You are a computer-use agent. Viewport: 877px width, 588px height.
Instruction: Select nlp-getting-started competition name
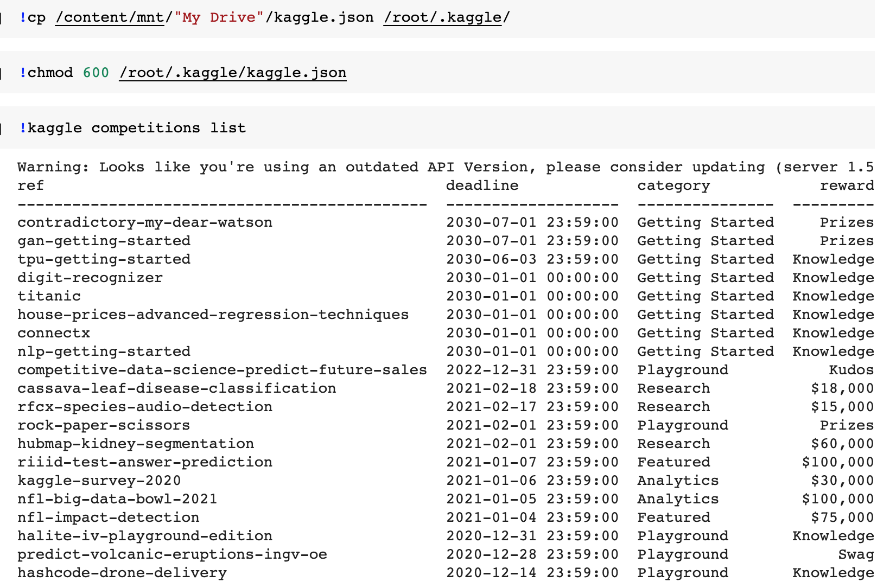(104, 351)
